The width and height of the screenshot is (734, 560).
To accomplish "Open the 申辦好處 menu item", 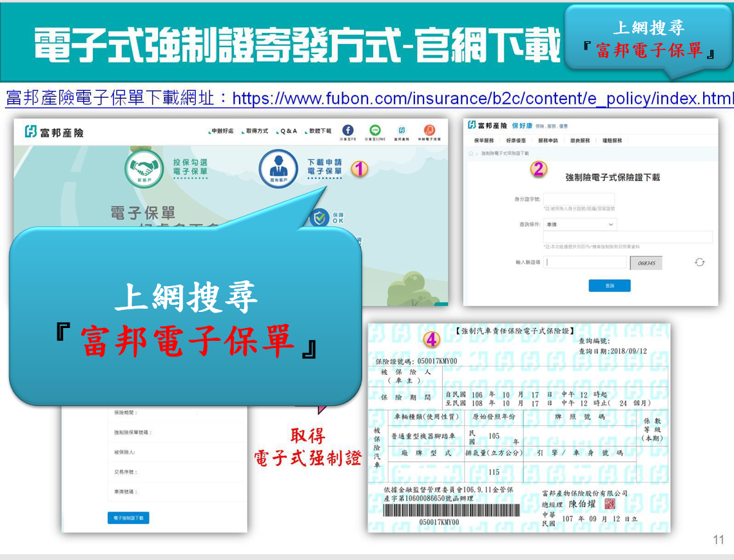I will 222,131.
